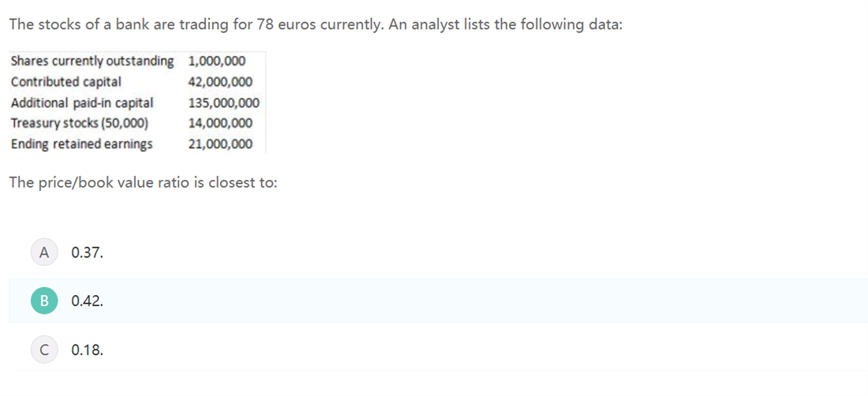Select answer option A circle
Viewport: 868px width, 396px height.
point(44,252)
